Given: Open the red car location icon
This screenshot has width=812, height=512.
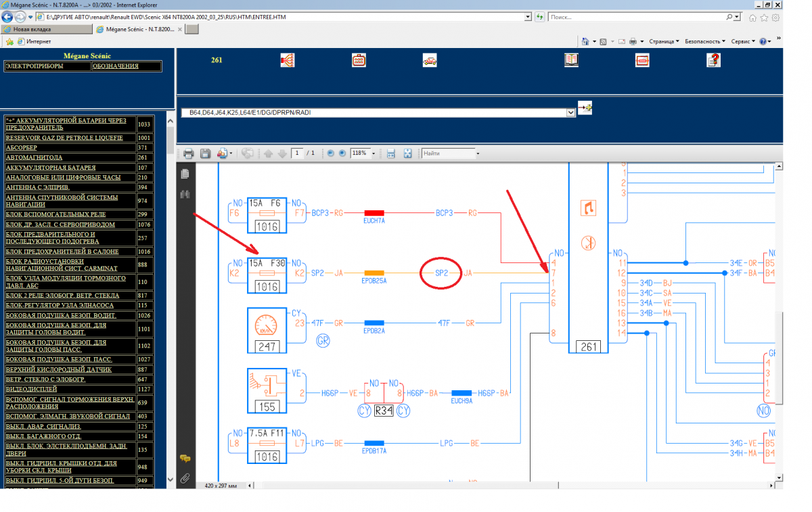Looking at the screenshot, I should 430,60.
